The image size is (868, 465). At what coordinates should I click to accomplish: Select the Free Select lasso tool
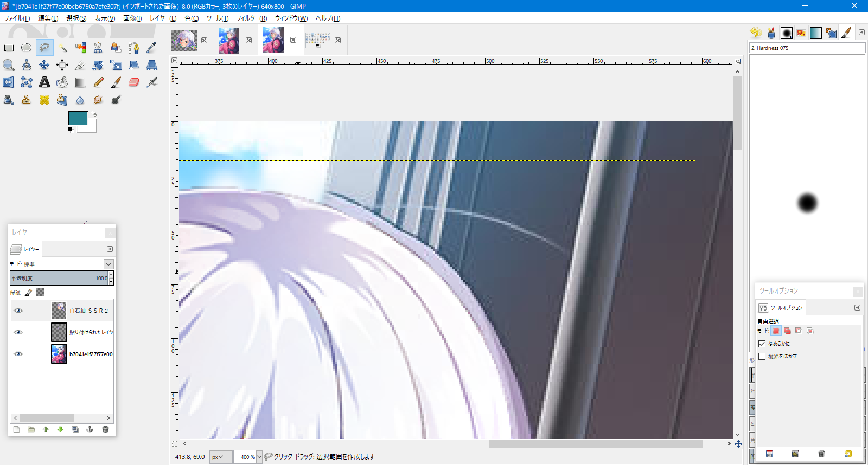coord(44,48)
